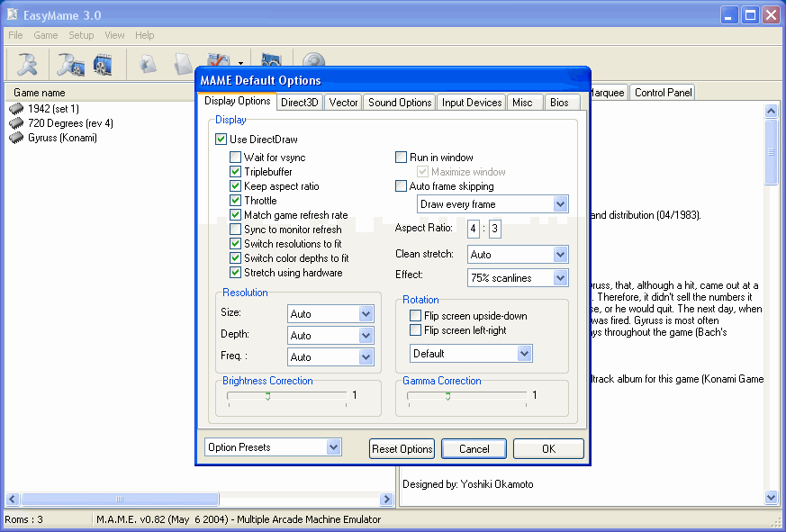Disable the Triplebuffer checkbox
The image size is (786, 532).
235,172
